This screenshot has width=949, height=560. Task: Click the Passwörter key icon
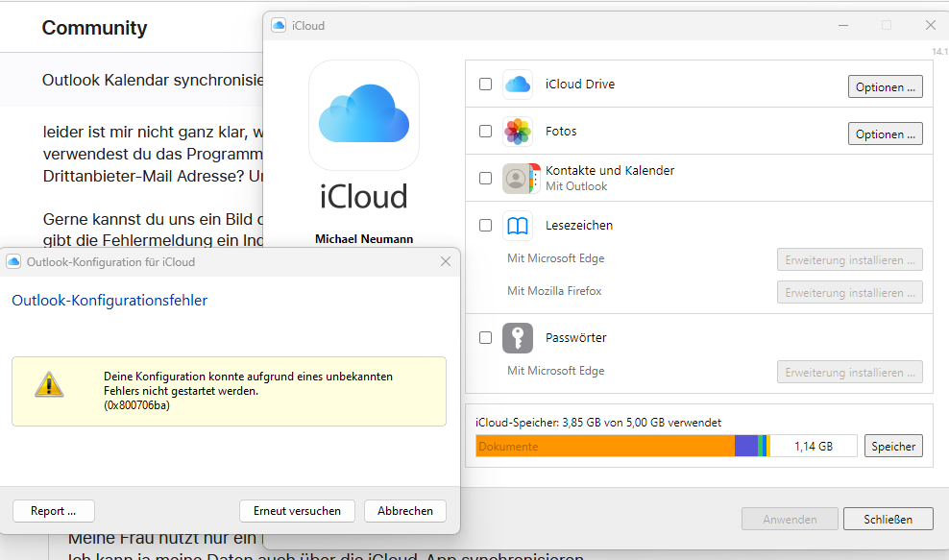[x=518, y=338]
